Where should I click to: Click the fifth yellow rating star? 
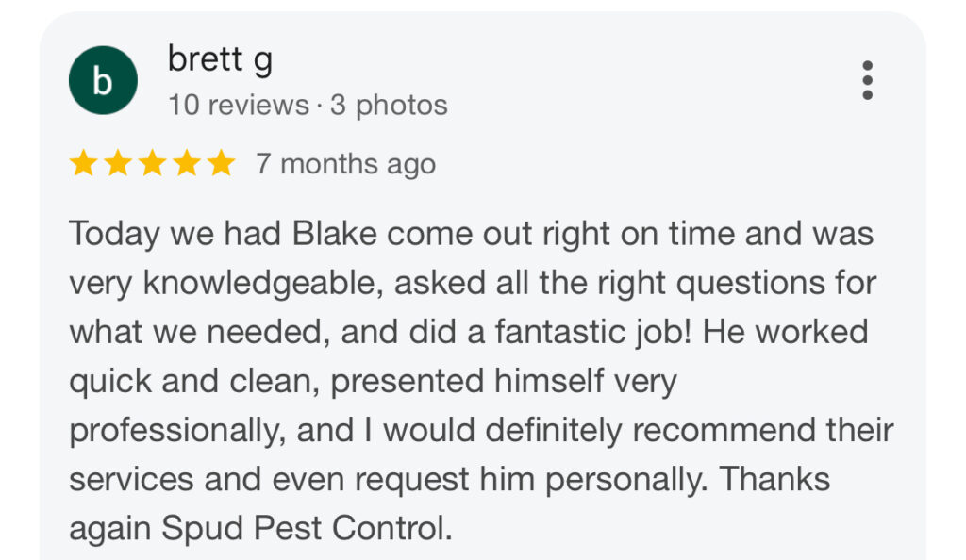coord(221,164)
